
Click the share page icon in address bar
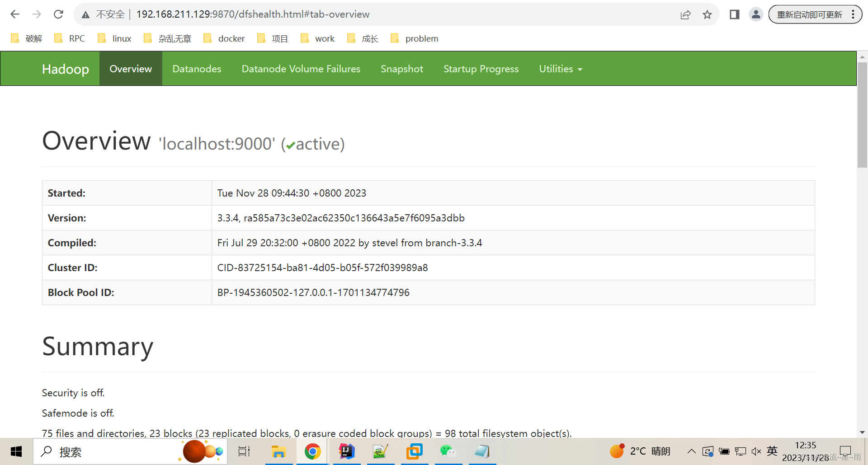click(x=685, y=14)
